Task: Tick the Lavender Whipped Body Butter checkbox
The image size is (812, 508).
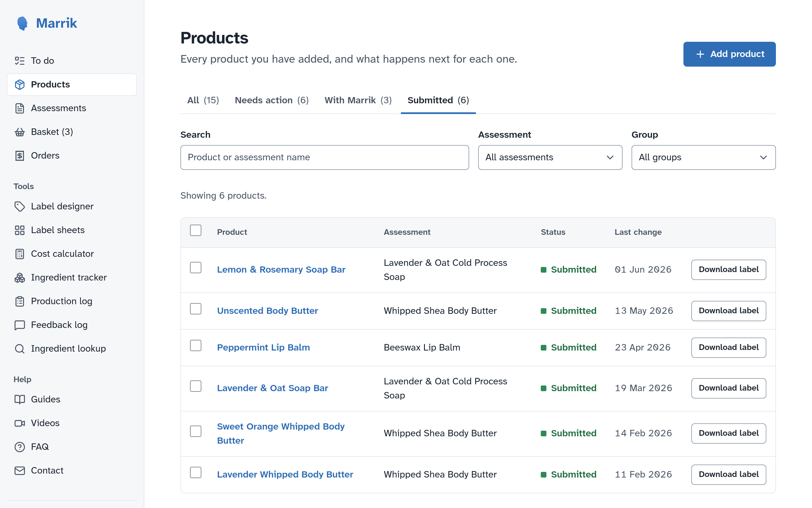Action: [x=196, y=473]
